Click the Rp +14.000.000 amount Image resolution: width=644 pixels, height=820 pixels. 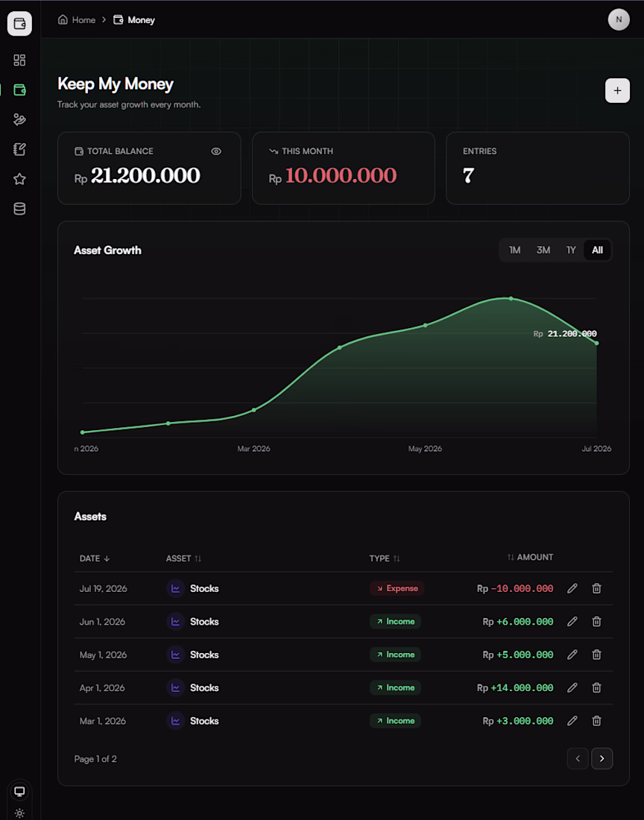pos(515,688)
